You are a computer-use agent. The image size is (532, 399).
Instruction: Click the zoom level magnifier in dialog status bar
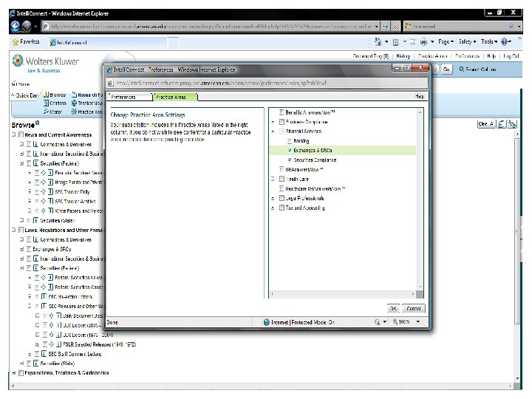pyautogui.click(x=395, y=321)
